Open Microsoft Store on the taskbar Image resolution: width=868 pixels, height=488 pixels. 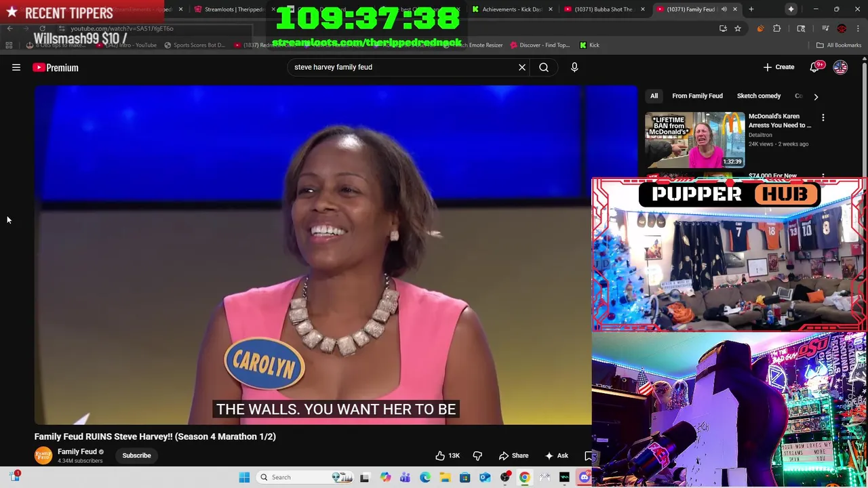coord(465,477)
